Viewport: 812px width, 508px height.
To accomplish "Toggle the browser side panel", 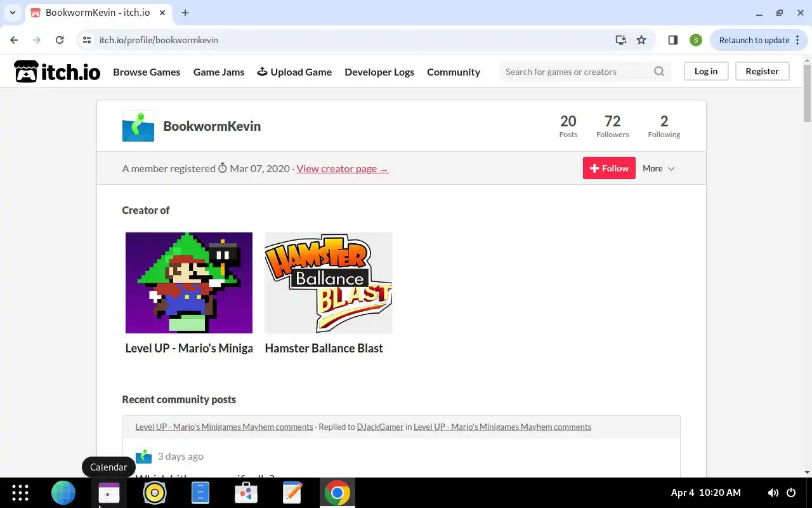I will pyautogui.click(x=673, y=40).
